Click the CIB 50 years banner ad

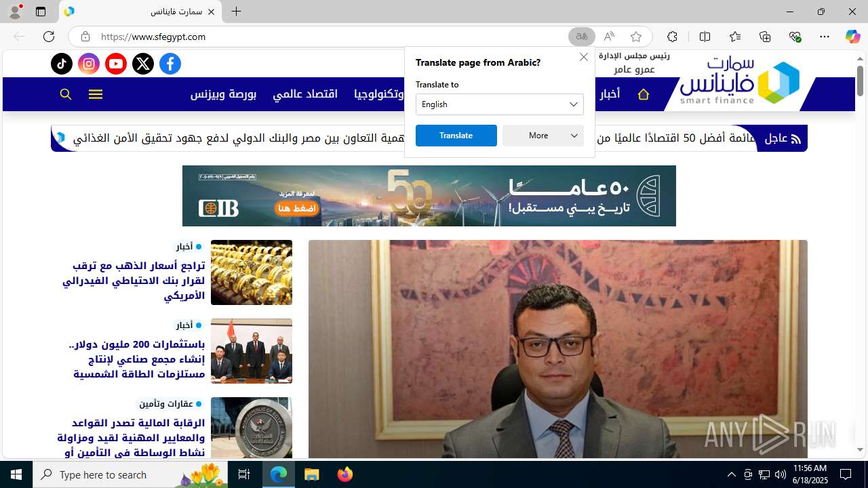429,196
